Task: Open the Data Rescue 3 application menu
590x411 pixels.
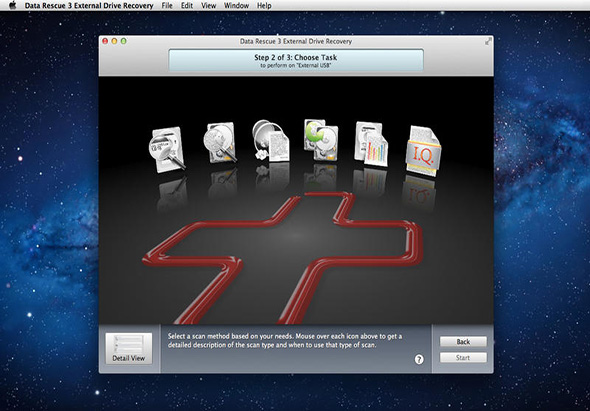Action: pos(89,5)
